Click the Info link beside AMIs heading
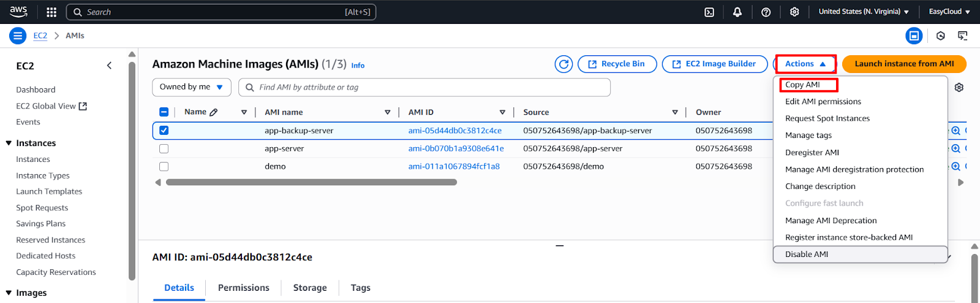The height and width of the screenshot is (303, 980). [x=358, y=66]
